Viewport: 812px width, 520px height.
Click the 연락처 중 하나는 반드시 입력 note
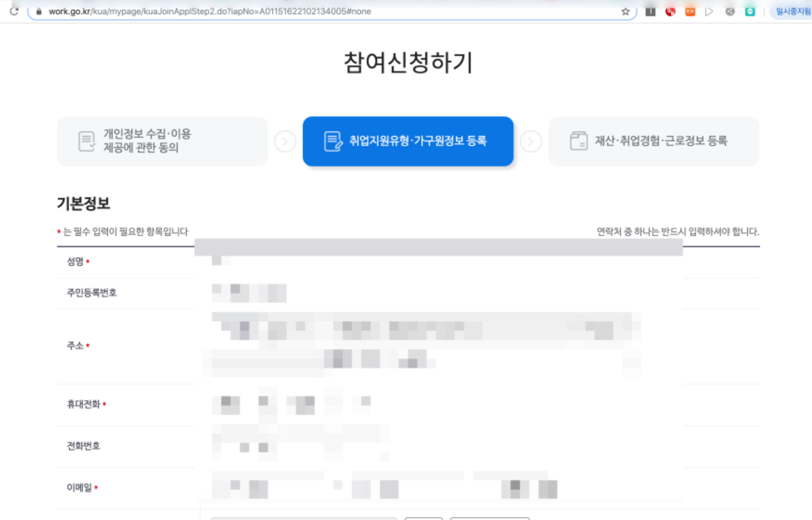click(x=678, y=232)
